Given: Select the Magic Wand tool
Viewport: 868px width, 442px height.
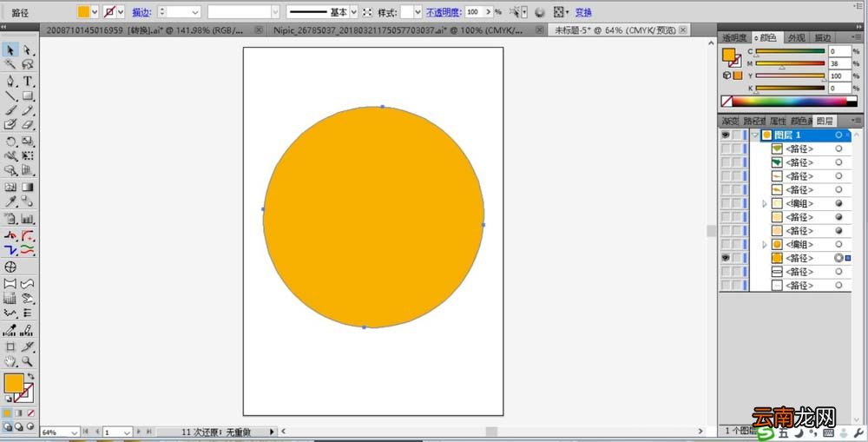Looking at the screenshot, I should [10, 64].
